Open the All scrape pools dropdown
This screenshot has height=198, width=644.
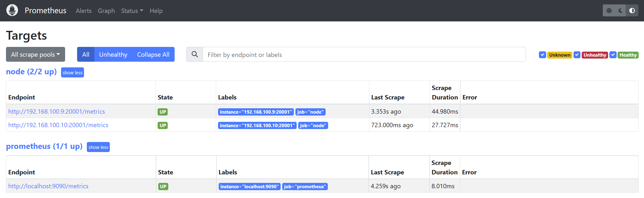click(36, 54)
